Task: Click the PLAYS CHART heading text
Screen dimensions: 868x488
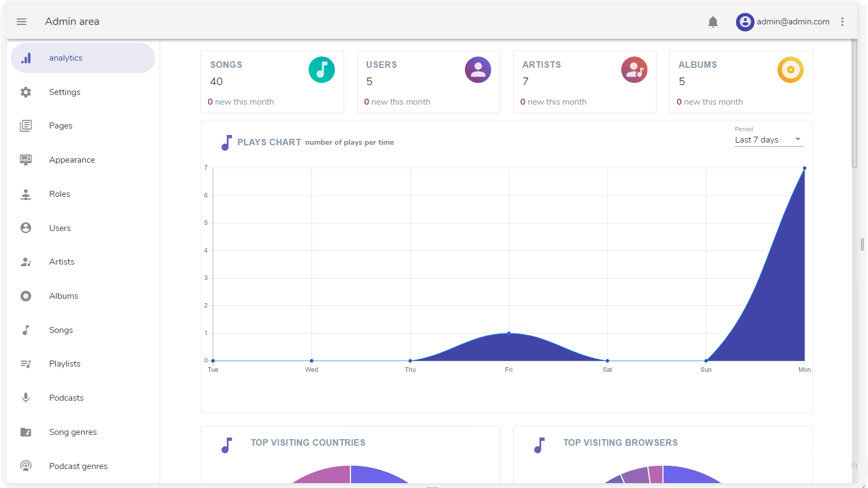Action: 269,142
